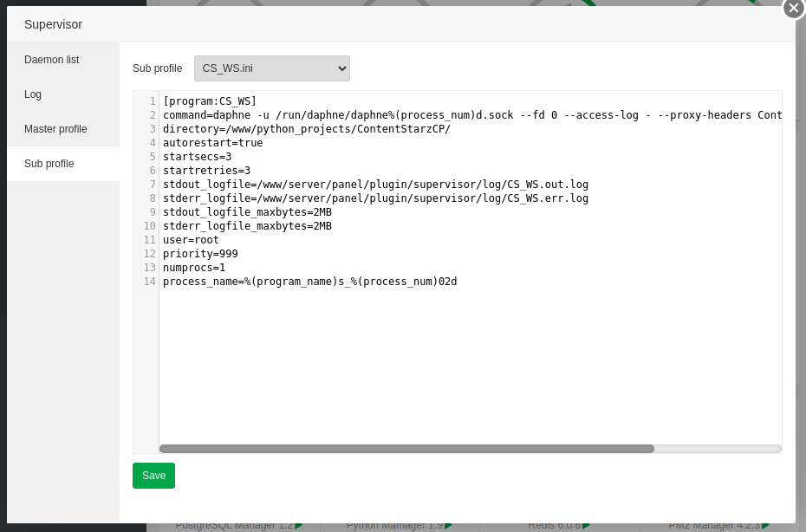
Task: Click the editor horizontal scrollbar thumb
Action: click(x=406, y=449)
